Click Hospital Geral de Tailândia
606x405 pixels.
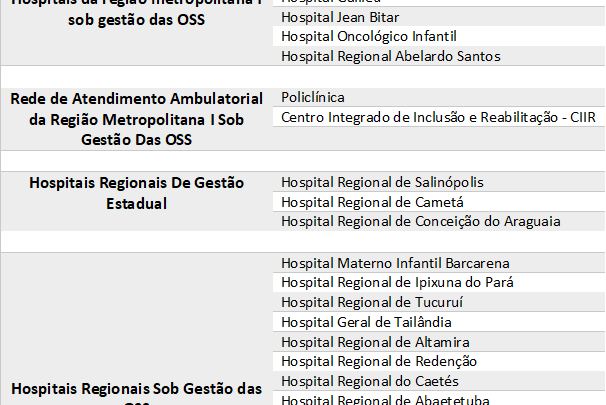(x=366, y=322)
